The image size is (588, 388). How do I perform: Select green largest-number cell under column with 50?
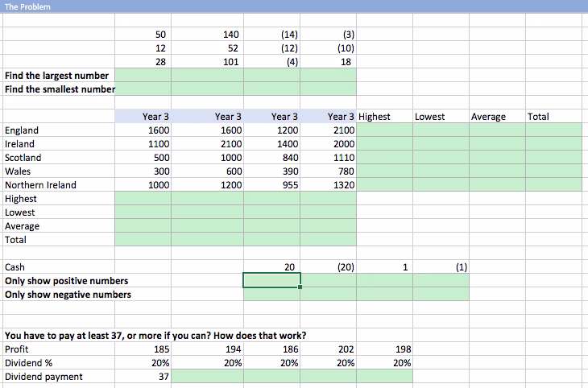click(x=143, y=76)
